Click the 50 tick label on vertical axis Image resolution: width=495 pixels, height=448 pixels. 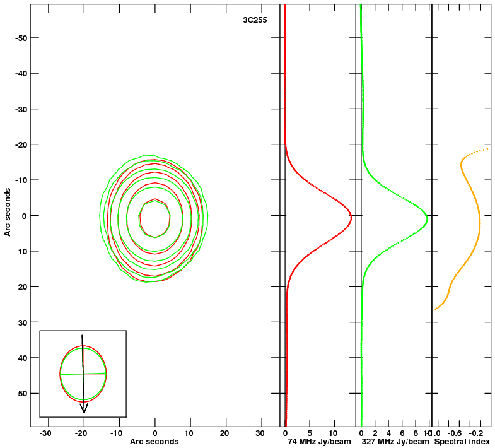click(x=23, y=393)
